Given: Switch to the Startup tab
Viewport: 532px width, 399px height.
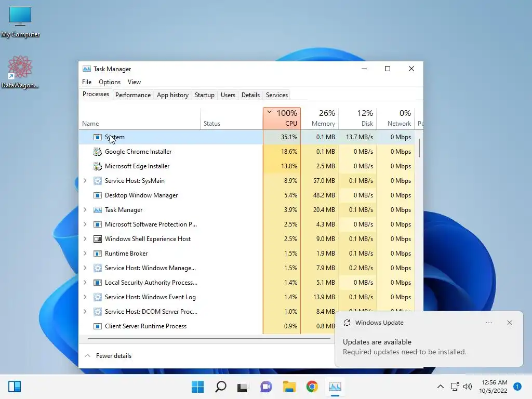Looking at the screenshot, I should 205,95.
